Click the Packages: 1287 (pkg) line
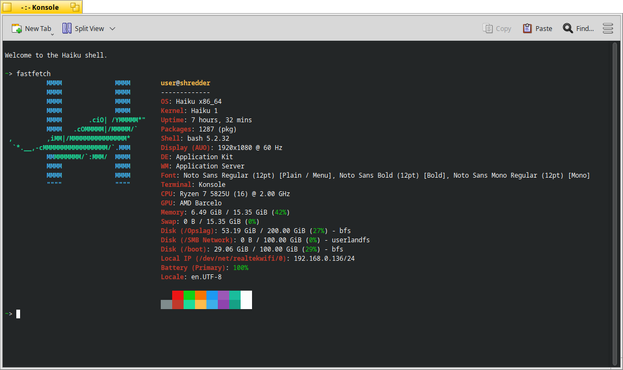The height and width of the screenshot is (370, 623). (199, 129)
